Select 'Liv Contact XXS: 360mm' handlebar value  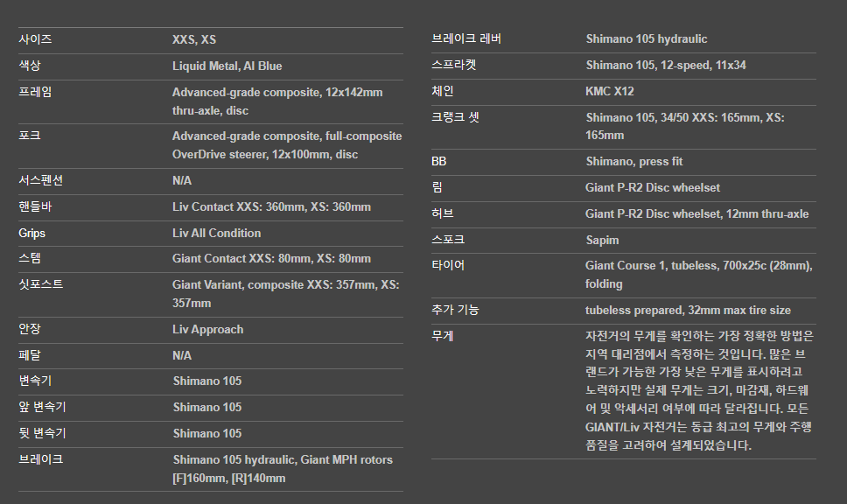238,206
